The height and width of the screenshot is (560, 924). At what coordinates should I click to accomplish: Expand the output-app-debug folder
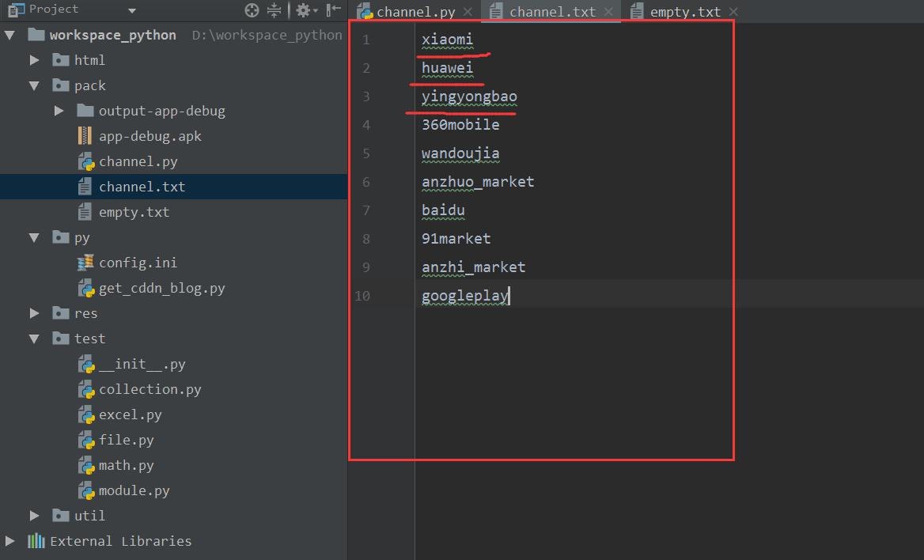point(59,111)
